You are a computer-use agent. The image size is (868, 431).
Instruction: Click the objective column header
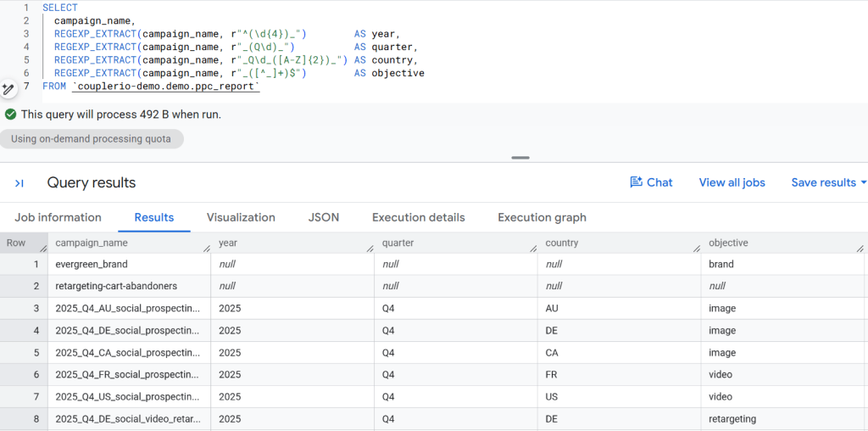[782, 243]
